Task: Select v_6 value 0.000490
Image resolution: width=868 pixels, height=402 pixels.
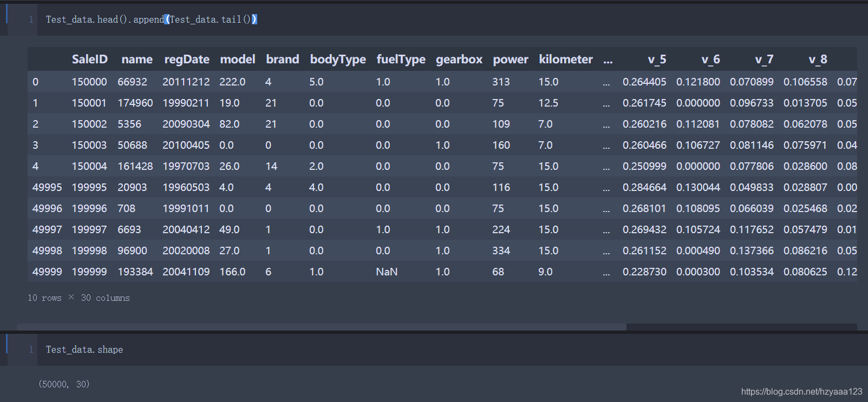Action: pyautogui.click(x=698, y=251)
